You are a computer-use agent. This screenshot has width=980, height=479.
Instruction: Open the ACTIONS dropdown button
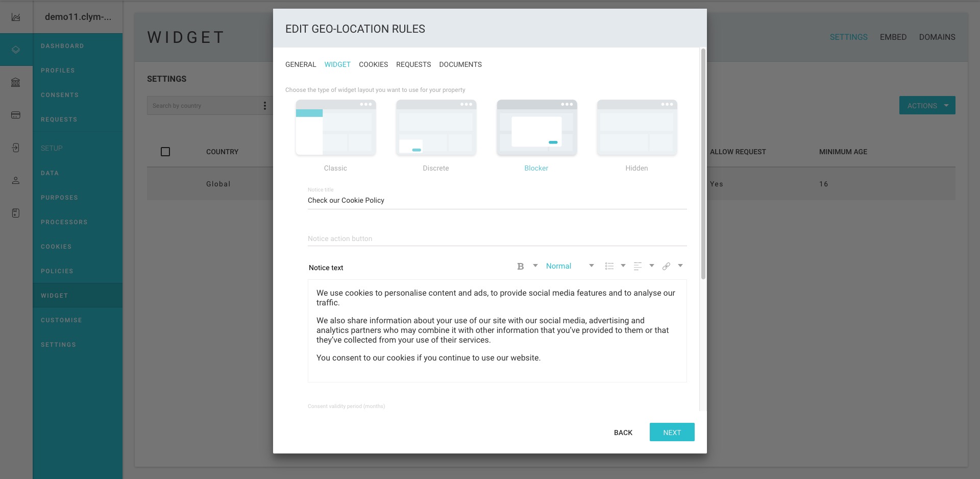tap(927, 106)
